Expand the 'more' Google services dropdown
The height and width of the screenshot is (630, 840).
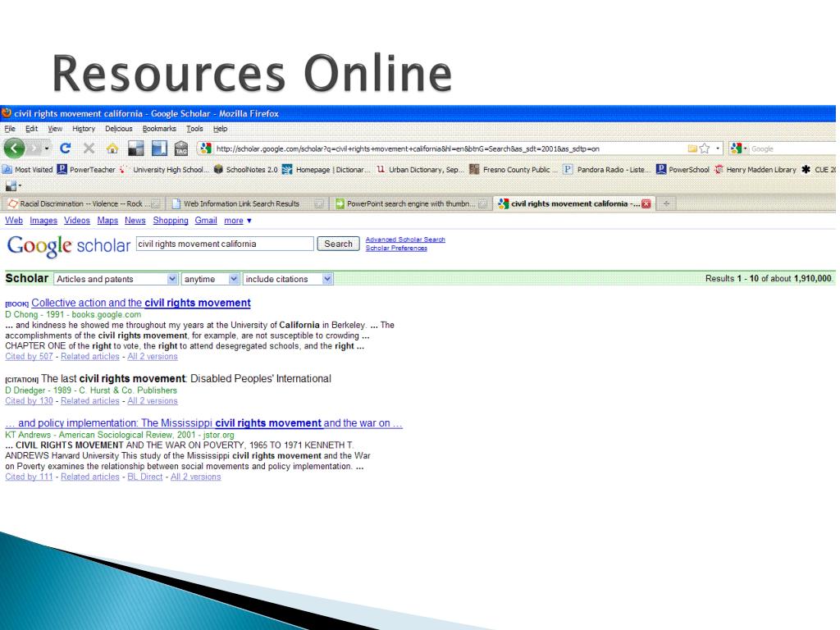[237, 220]
